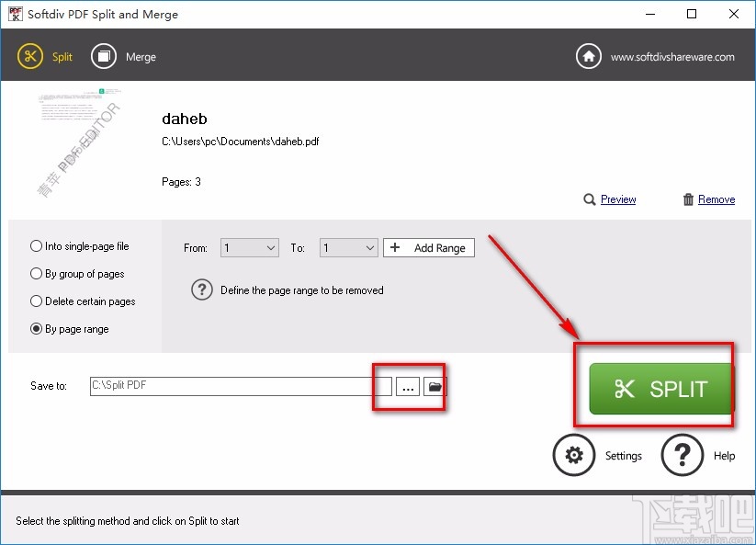Maximize the Softdiv PDF window

coord(692,14)
